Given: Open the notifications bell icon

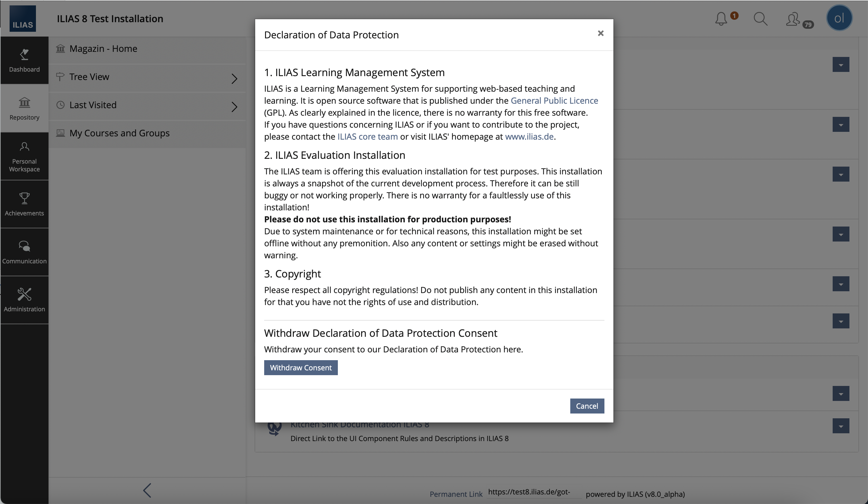Looking at the screenshot, I should (x=721, y=19).
